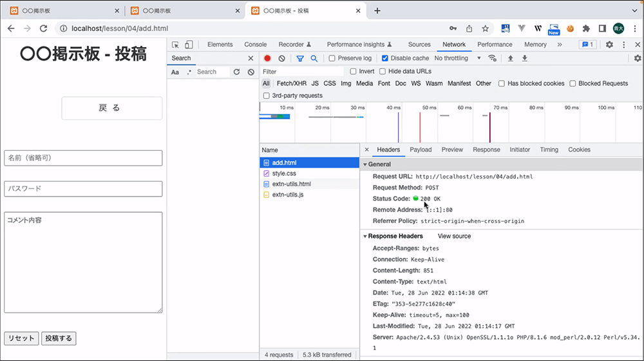This screenshot has width=644, height=361.
Task: Switch to the Console tab
Action: pyautogui.click(x=256, y=44)
